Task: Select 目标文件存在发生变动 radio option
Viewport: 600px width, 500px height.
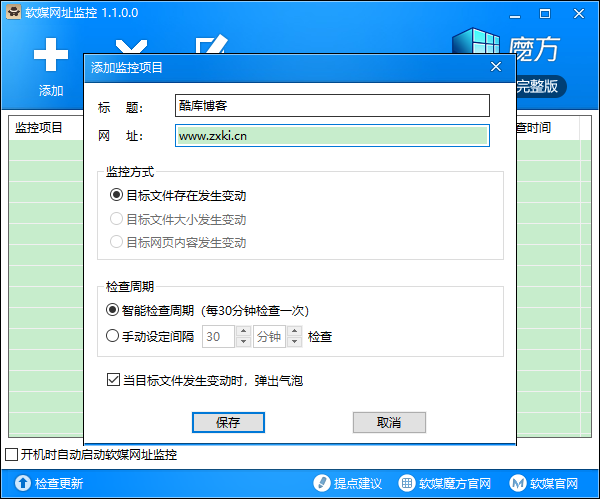Action: (116, 195)
